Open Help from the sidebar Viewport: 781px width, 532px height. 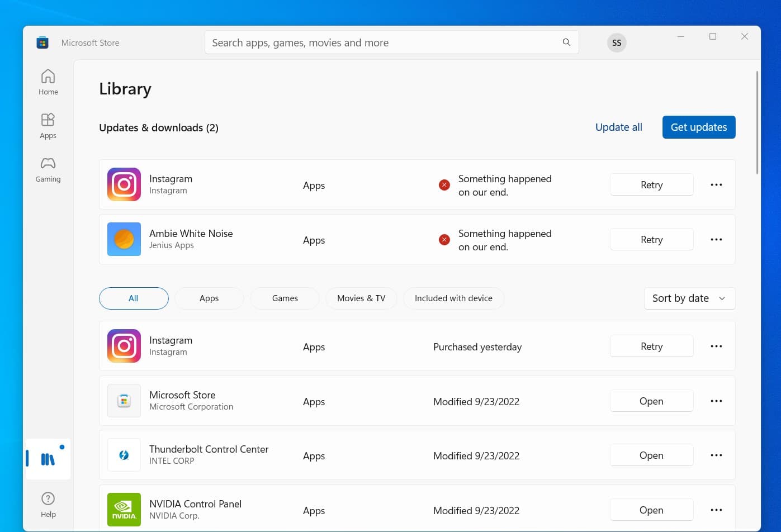coord(48,504)
